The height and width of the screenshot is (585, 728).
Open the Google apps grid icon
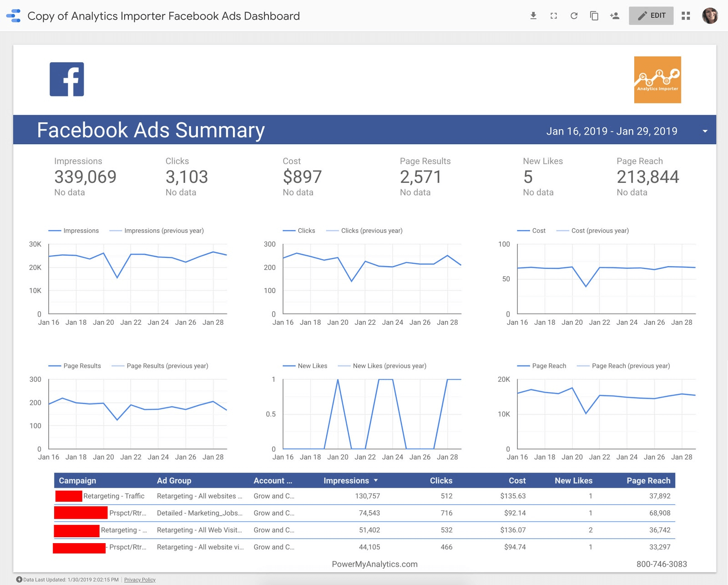coord(686,16)
